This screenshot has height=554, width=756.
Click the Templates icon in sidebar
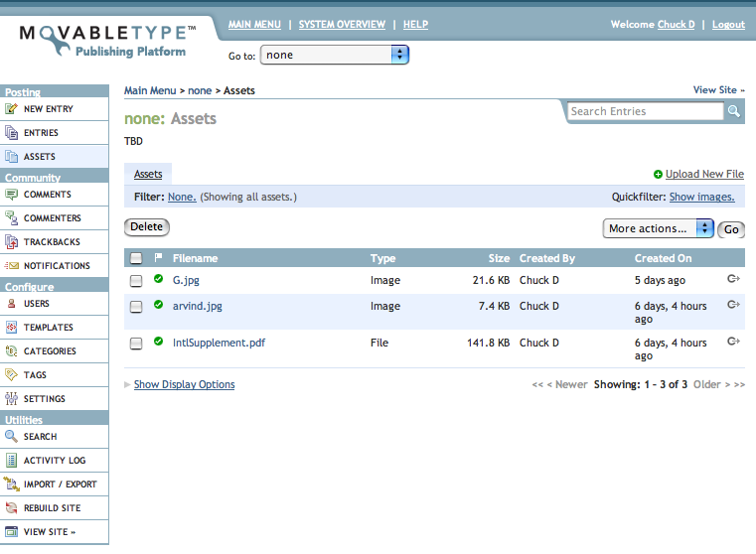pos(11,327)
